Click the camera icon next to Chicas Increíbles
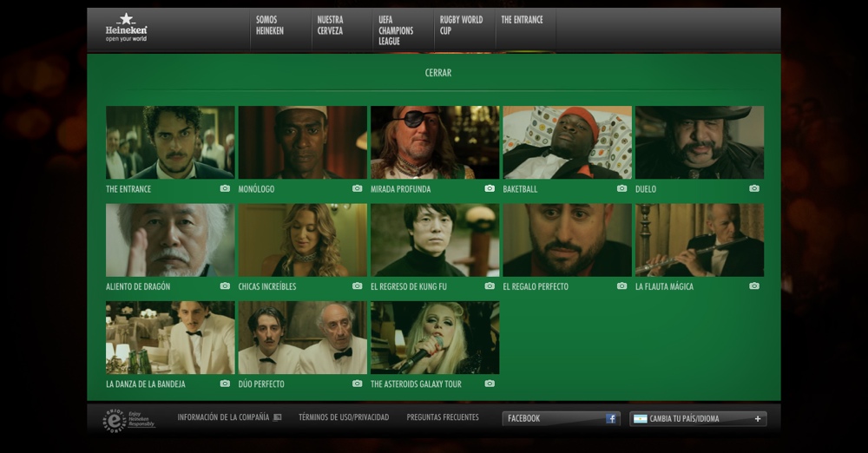 [x=357, y=286]
